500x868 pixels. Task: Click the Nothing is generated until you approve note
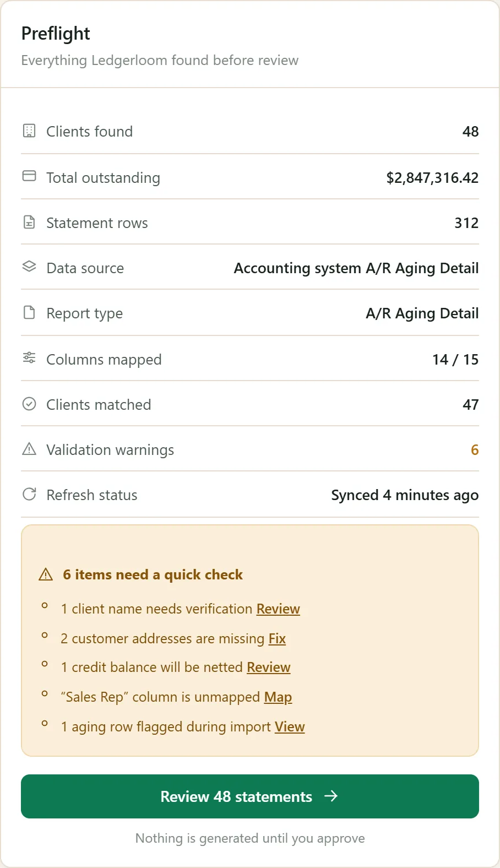(x=250, y=838)
